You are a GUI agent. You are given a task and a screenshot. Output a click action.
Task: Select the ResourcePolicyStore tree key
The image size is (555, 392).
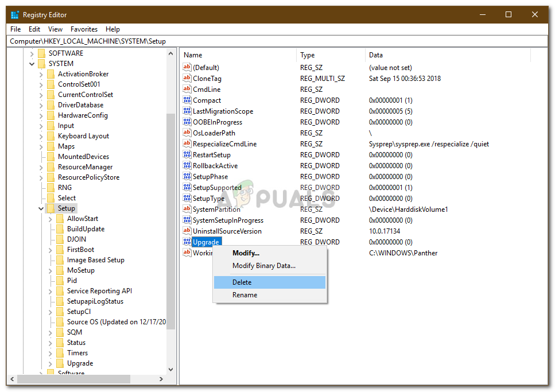pyautogui.click(x=88, y=177)
